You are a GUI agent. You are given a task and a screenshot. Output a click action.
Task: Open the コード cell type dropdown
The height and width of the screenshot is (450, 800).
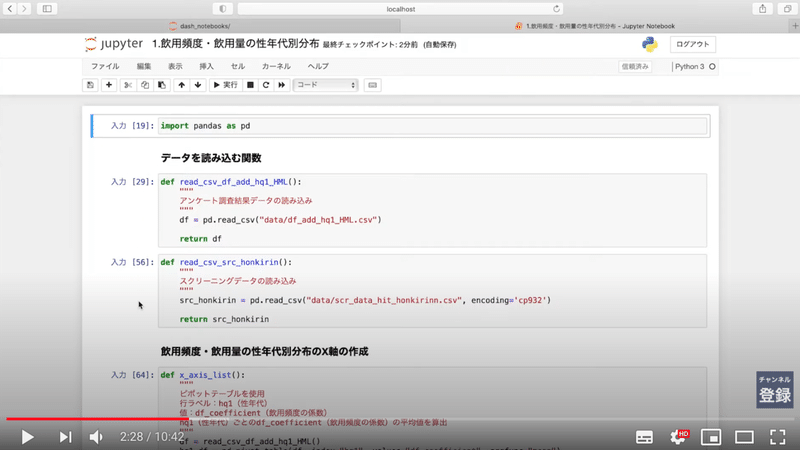pos(326,85)
